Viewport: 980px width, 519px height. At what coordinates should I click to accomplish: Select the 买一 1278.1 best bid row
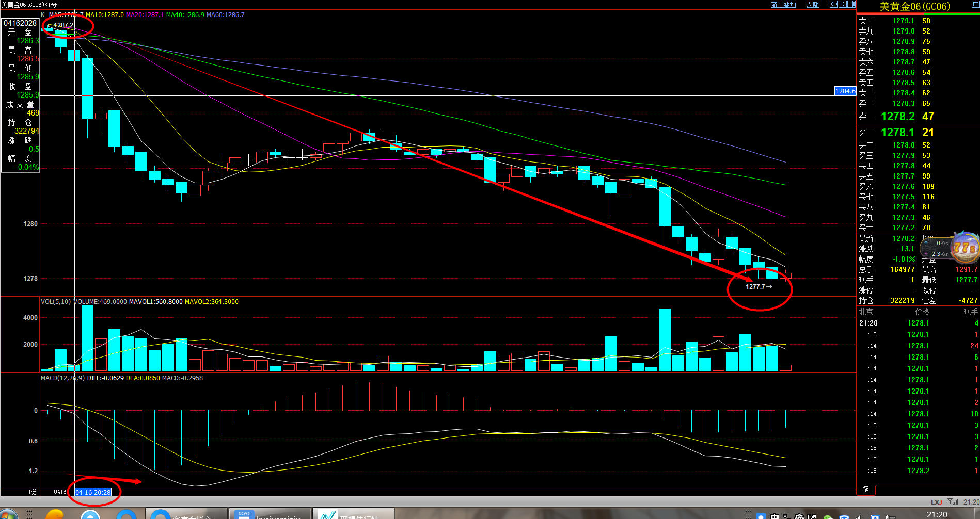point(918,133)
